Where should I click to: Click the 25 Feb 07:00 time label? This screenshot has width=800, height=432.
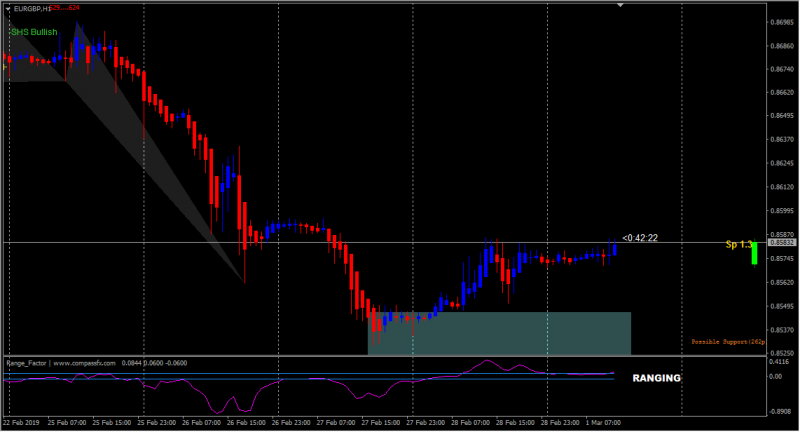point(67,422)
